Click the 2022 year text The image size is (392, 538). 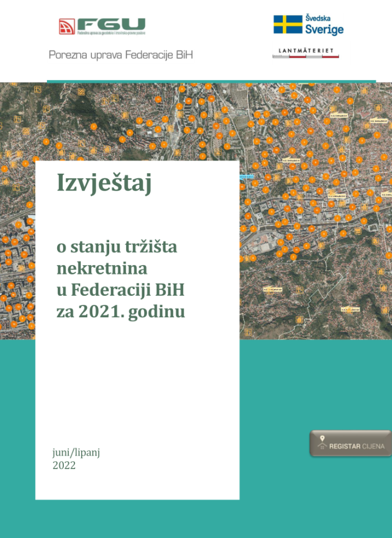(x=64, y=465)
